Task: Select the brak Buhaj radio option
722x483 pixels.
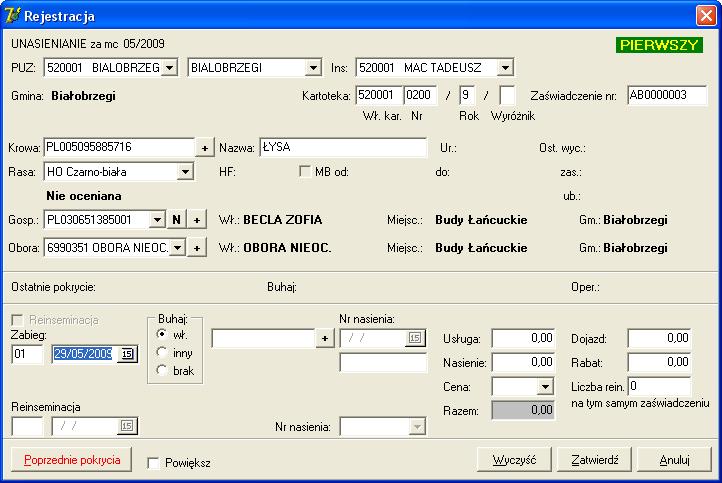Action: click(161, 370)
